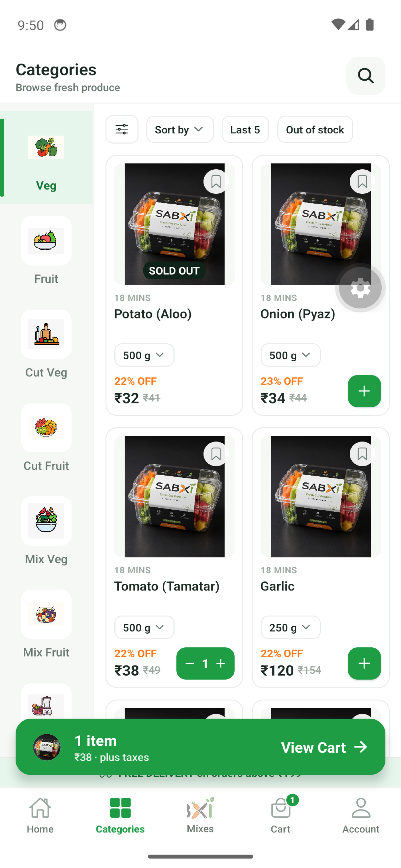Decrease Tomato quantity with minus

click(x=190, y=663)
